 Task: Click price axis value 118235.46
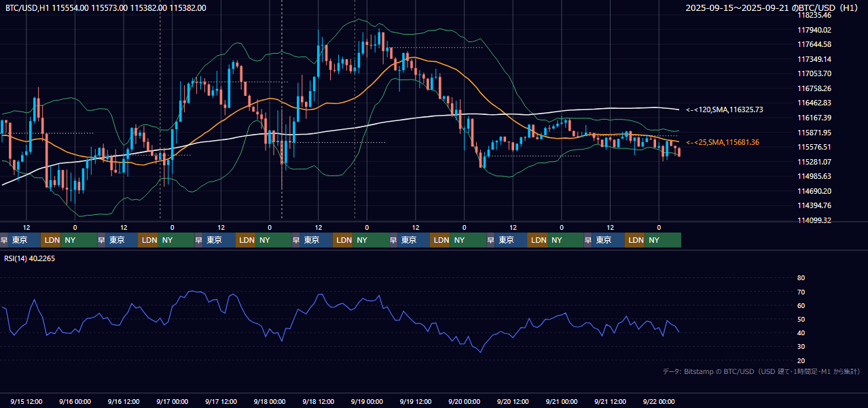click(x=815, y=15)
